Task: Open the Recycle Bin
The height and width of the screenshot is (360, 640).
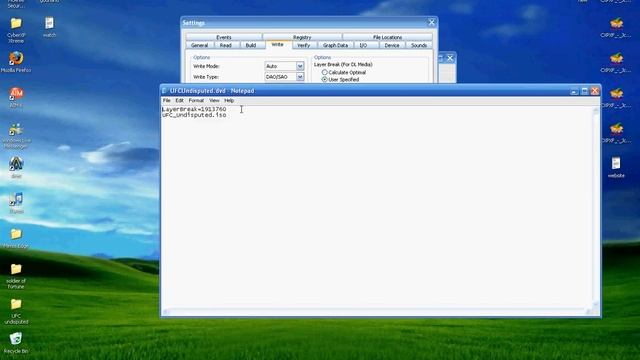Action: pyautogui.click(x=16, y=343)
